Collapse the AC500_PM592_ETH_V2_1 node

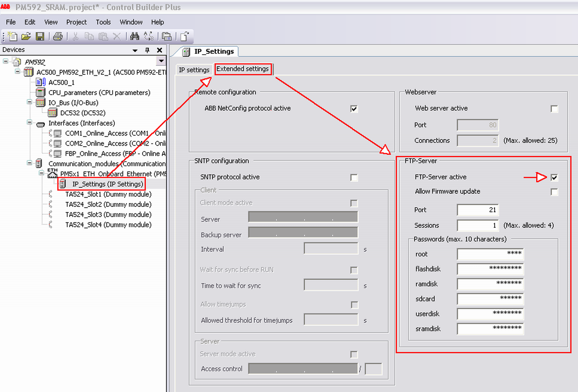[17, 71]
